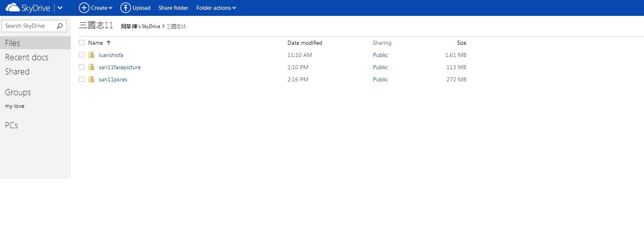Click the search magnifier icon
This screenshot has width=644, height=232.
(60, 26)
